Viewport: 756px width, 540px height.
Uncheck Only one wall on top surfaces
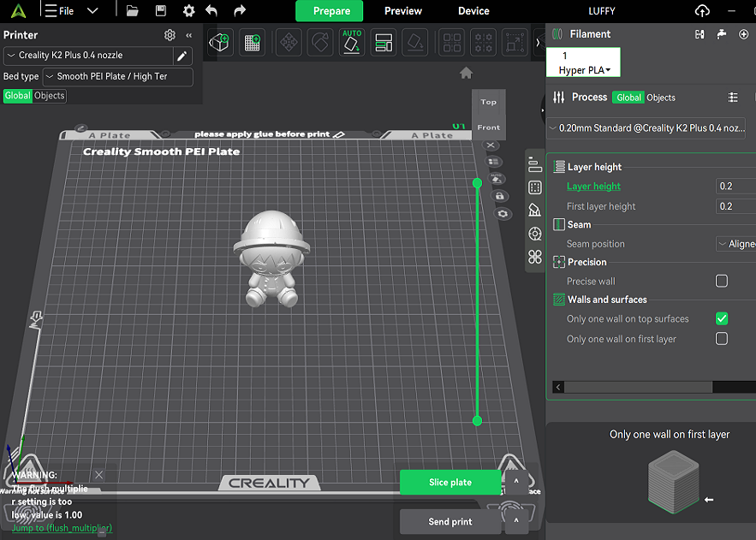(722, 318)
